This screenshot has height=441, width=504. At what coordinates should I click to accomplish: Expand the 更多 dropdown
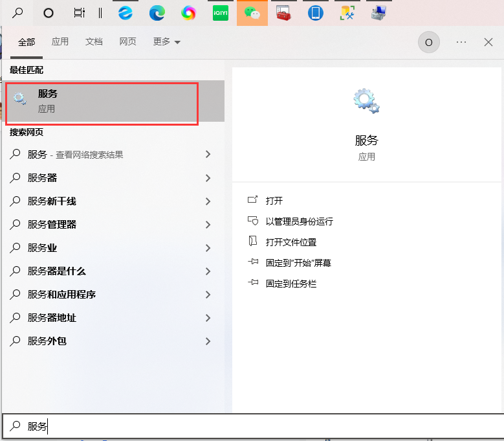(x=166, y=41)
